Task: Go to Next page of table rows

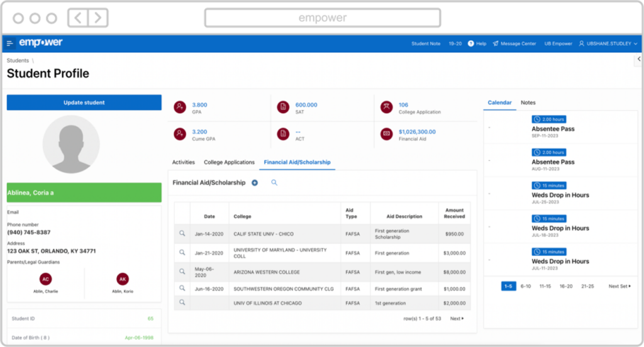Action: point(457,319)
